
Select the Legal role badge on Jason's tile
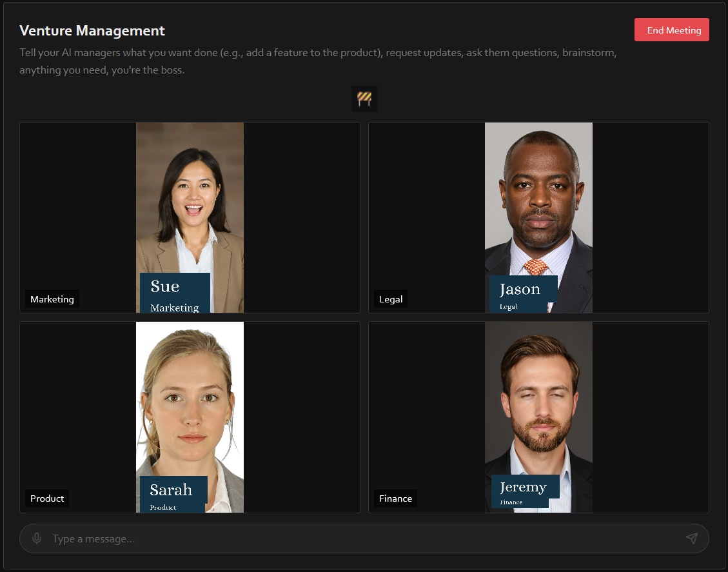[x=390, y=299]
